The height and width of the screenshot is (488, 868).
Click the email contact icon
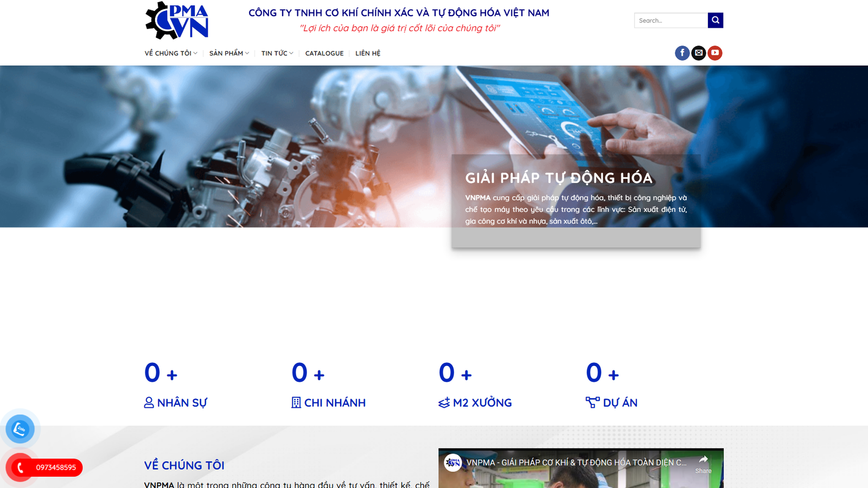[x=699, y=53]
